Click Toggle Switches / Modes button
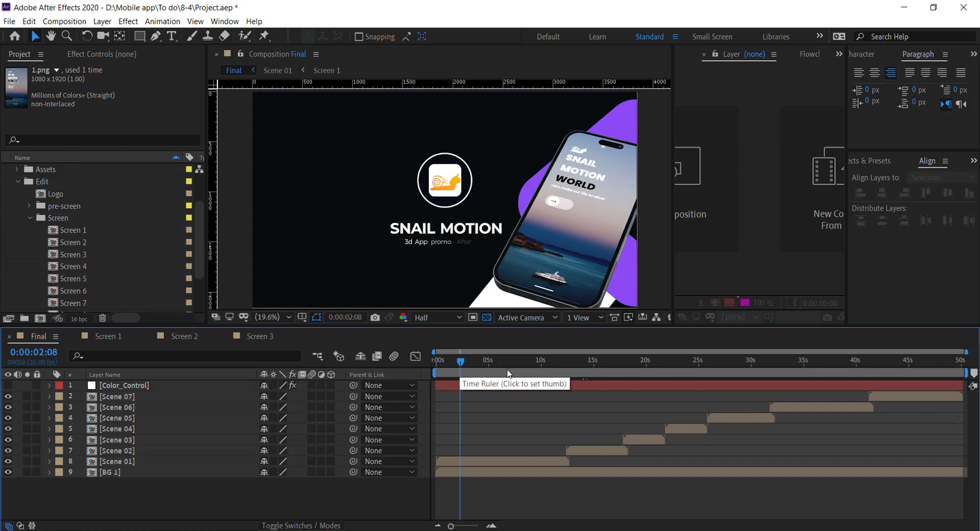Image resolution: width=980 pixels, height=531 pixels. pyautogui.click(x=301, y=525)
